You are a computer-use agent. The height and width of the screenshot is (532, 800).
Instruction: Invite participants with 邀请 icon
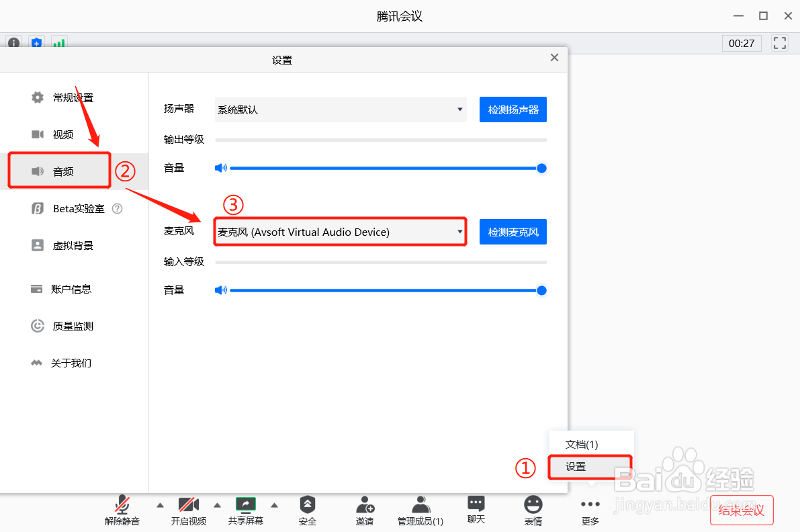(x=364, y=510)
